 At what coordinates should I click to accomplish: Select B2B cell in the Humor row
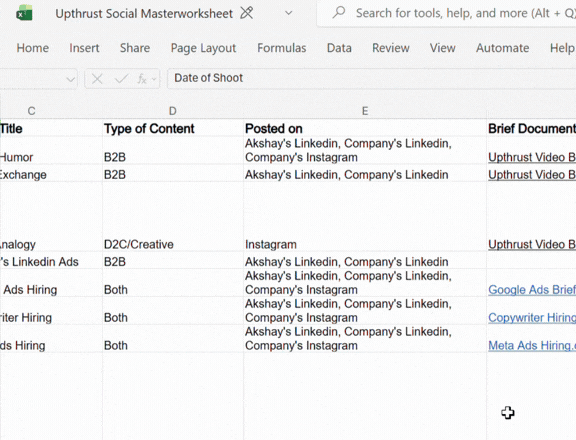coord(173,150)
